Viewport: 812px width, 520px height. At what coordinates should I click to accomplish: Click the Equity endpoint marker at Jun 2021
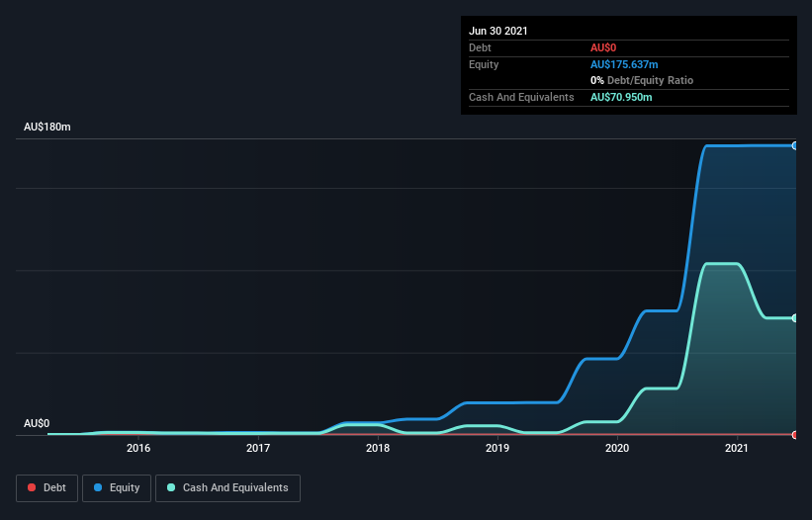point(794,146)
